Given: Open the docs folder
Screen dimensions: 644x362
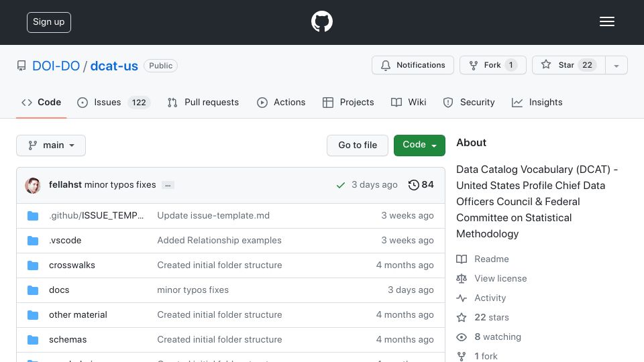Looking at the screenshot, I should point(59,290).
